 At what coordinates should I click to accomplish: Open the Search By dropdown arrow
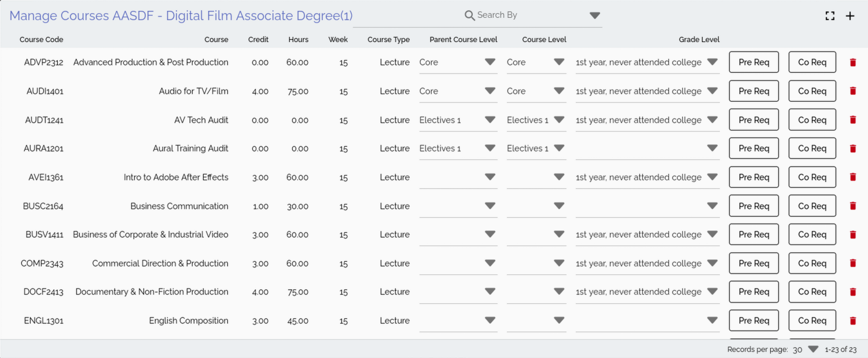pyautogui.click(x=595, y=16)
